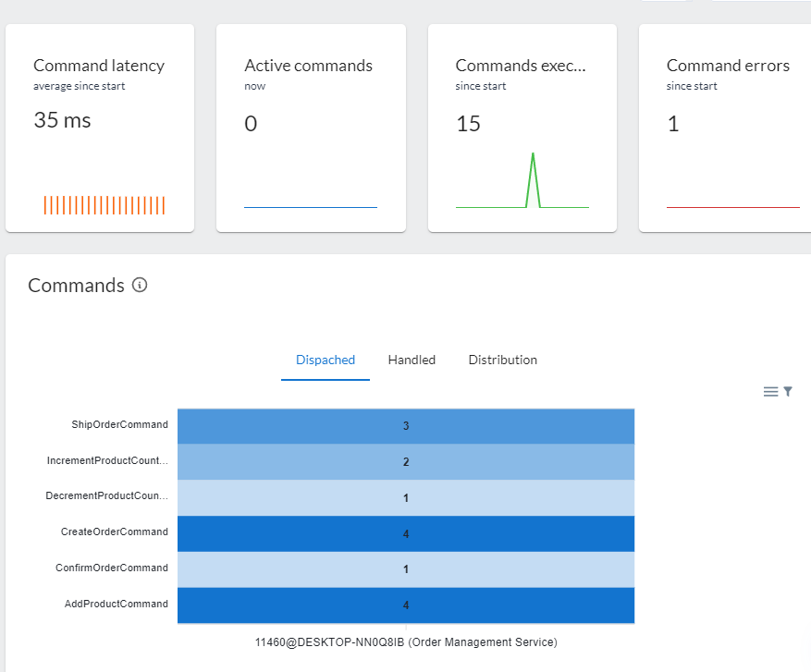Click the DecrementProductCoun... axis label
Screen dimensions: 811x672
coord(106,495)
